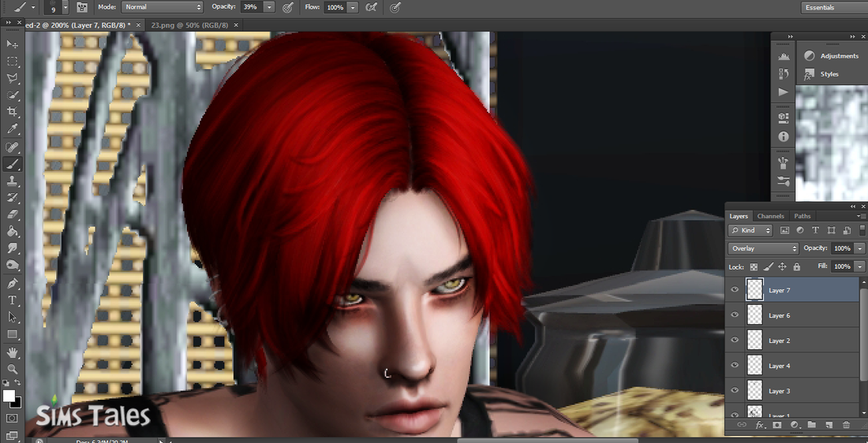Select the Horizontal Type tool
This screenshot has height=443, width=868.
[12, 300]
